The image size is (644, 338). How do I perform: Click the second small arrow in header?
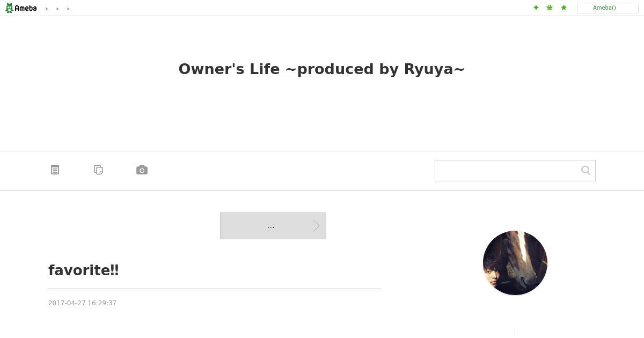pos(57,9)
